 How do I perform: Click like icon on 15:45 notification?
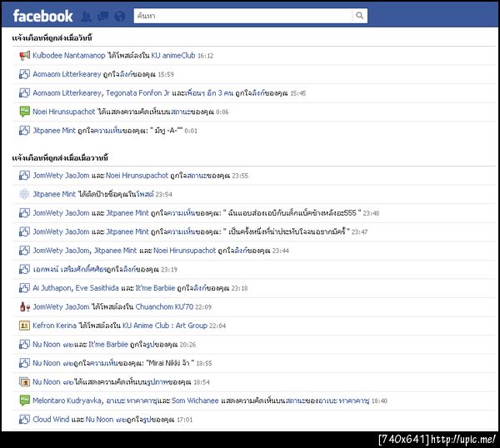pyautogui.click(x=24, y=93)
